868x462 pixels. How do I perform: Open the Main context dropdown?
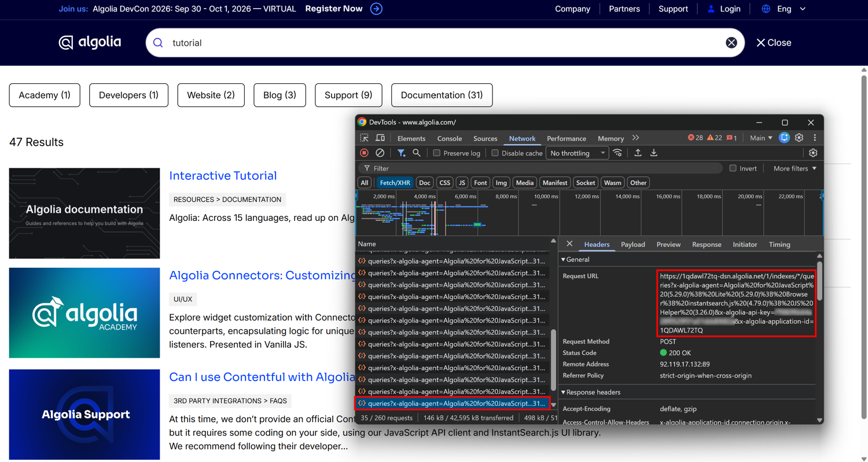(761, 138)
